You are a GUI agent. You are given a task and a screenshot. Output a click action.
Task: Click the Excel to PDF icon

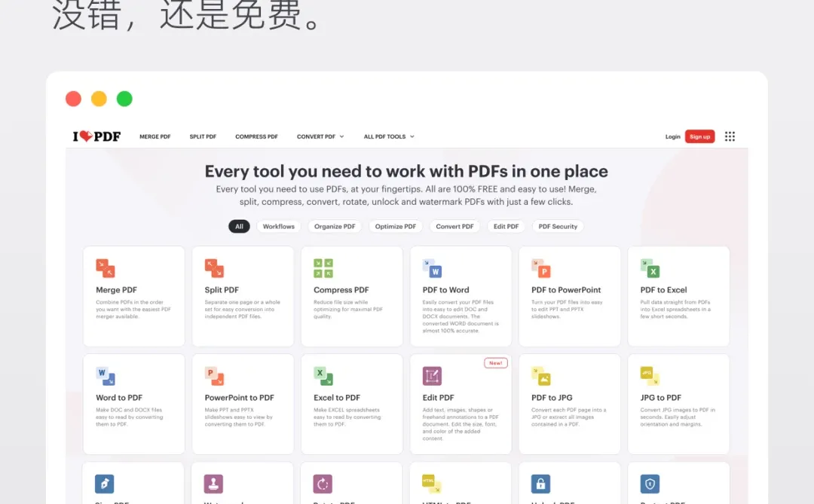[323, 377]
